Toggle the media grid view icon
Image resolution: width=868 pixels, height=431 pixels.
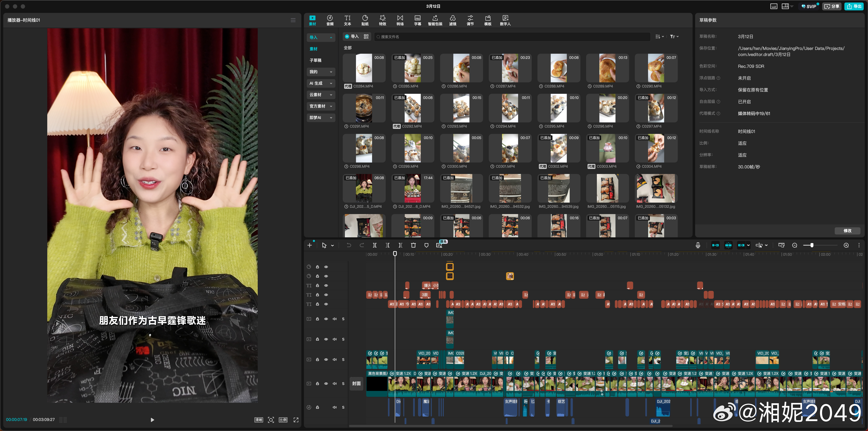[x=366, y=36]
